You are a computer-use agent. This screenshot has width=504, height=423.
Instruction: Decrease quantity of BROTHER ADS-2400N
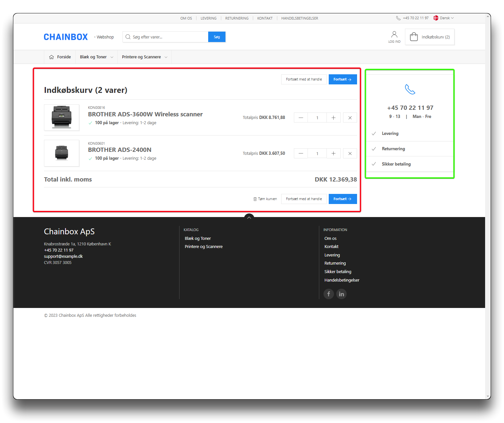(x=301, y=153)
